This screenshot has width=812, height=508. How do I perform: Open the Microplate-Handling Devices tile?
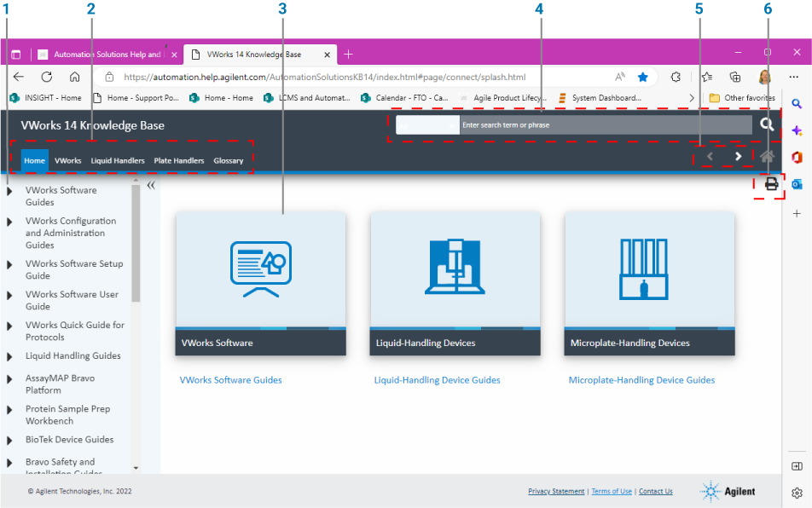click(649, 284)
